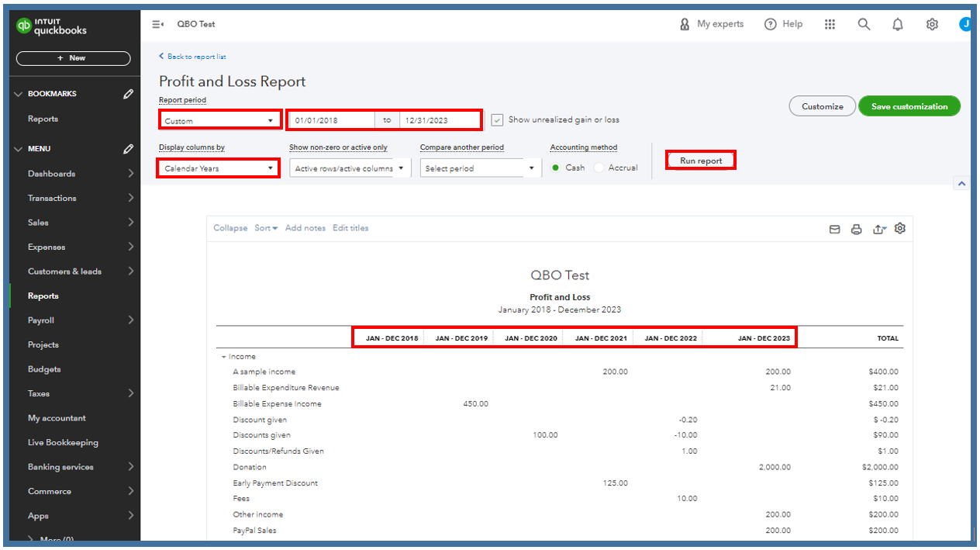Collapse the Income section triangle
Viewport: 980px width, 550px height.
224,357
